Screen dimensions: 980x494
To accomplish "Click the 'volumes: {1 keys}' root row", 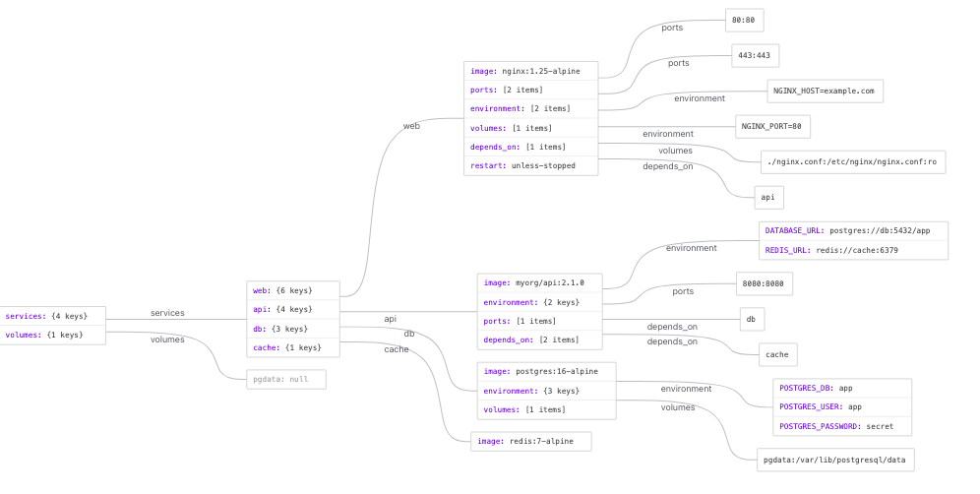I will (x=52, y=335).
